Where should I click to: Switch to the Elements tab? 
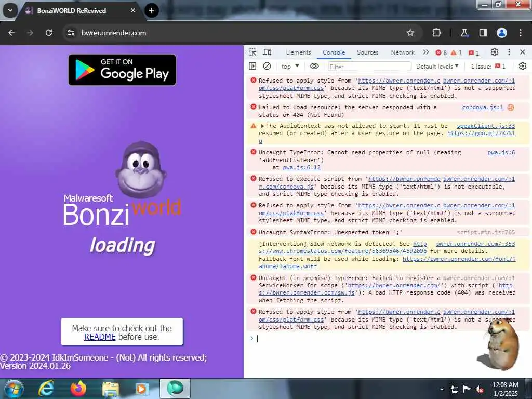tap(298, 52)
